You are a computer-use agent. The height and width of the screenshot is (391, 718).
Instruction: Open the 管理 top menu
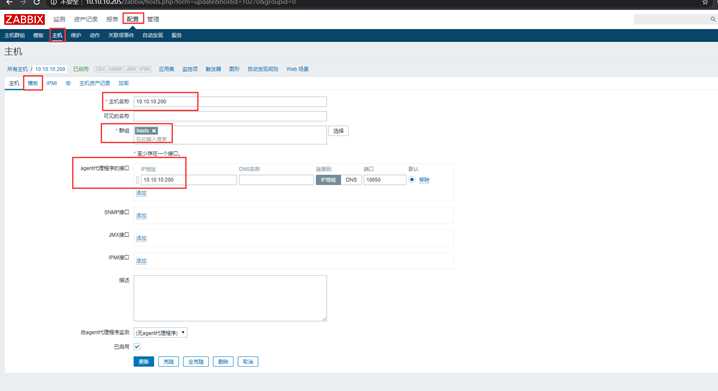[x=153, y=19]
